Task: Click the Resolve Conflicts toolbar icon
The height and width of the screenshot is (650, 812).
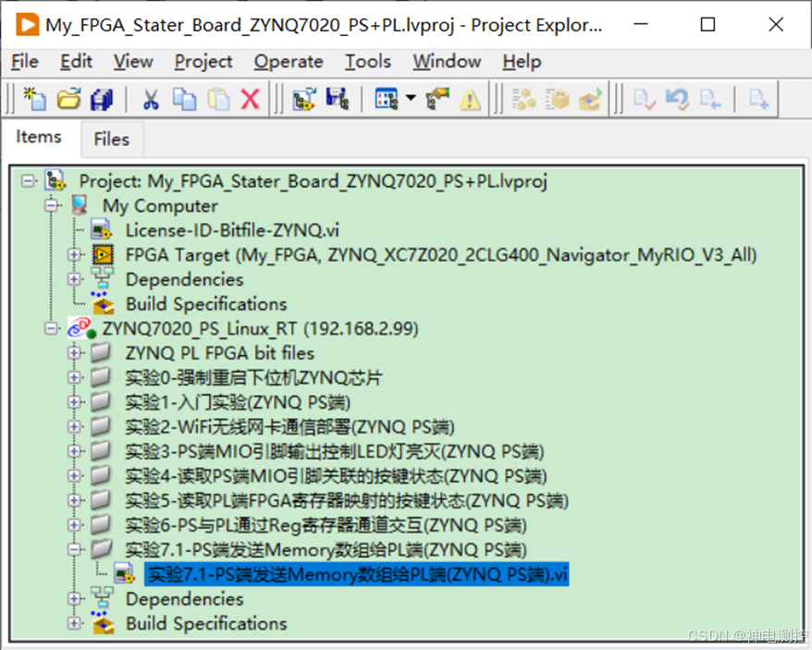Action: [437, 98]
